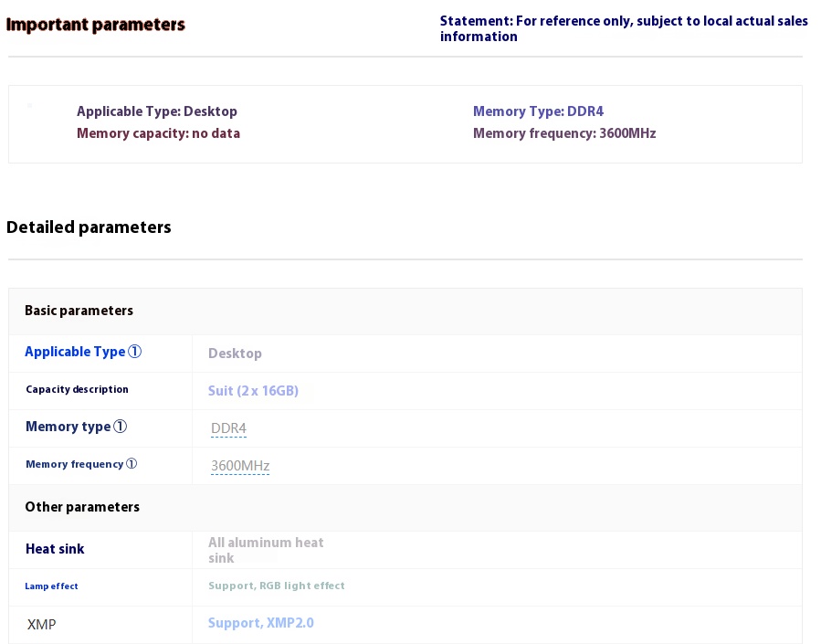This screenshot has width=821, height=644.
Task: Click info icon next to Memory type
Action: 120,427
